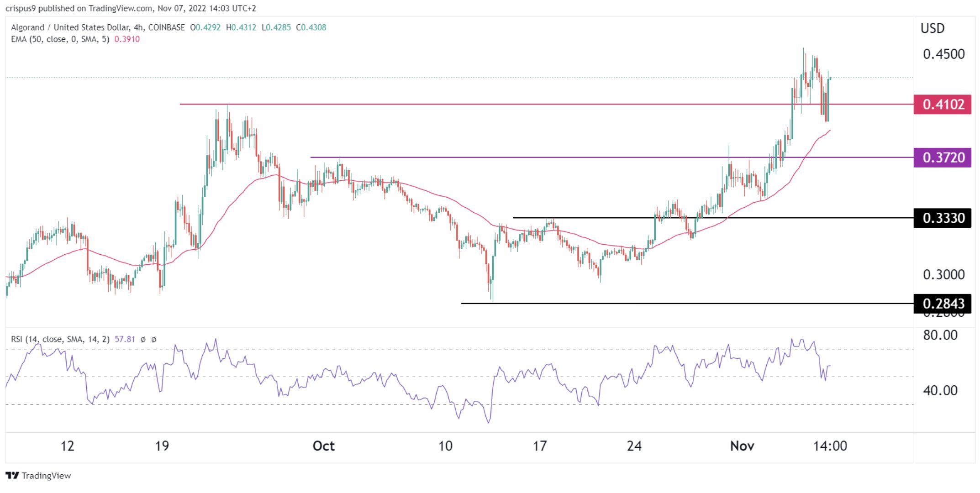
Task: Click the RSI 14 indicator legend
Action: pyautogui.click(x=60, y=339)
